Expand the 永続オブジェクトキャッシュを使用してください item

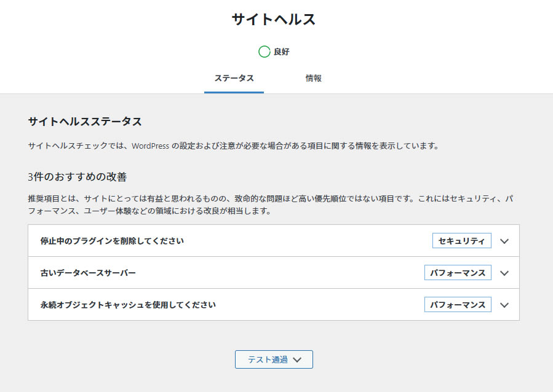point(504,305)
